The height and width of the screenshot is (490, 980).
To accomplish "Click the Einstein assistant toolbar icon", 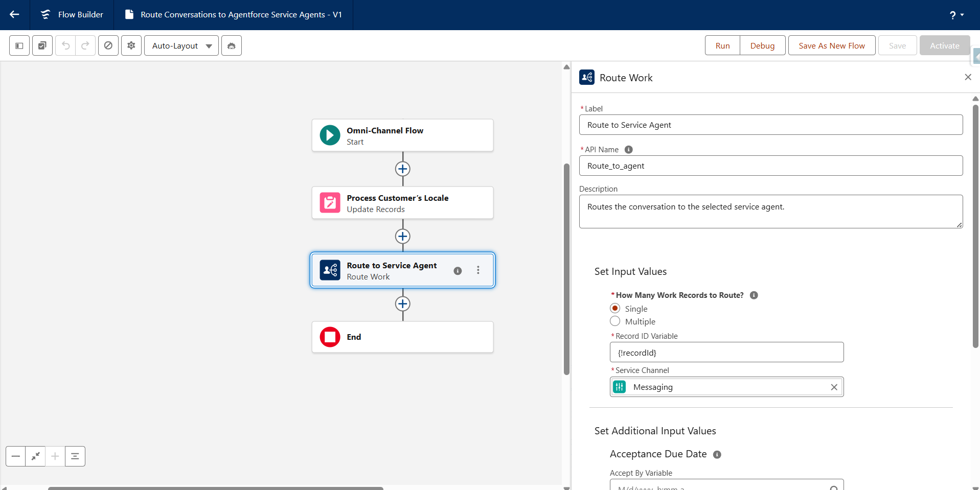I will click(x=232, y=45).
